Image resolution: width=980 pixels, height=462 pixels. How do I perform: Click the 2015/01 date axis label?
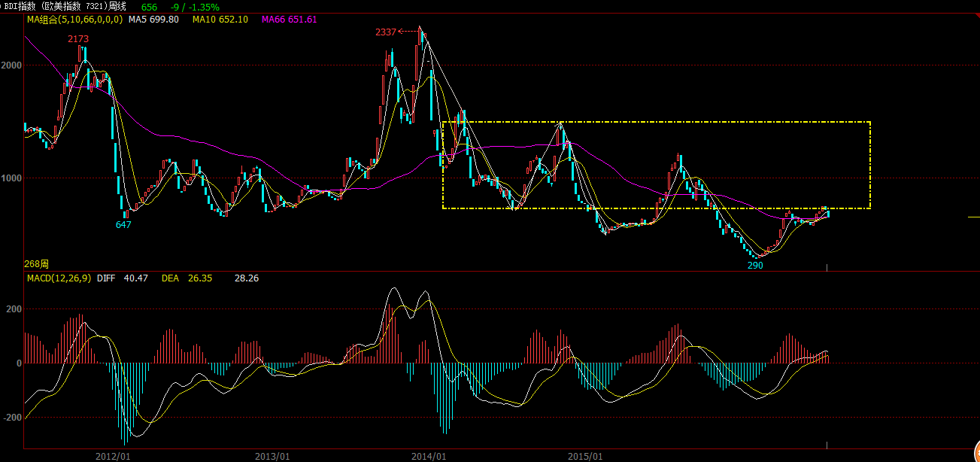(x=586, y=456)
